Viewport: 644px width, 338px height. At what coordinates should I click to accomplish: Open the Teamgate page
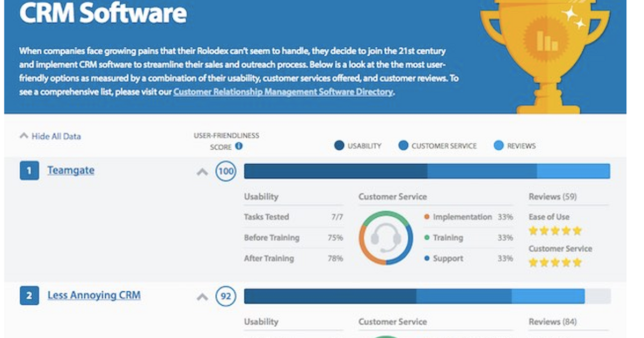[x=70, y=170]
